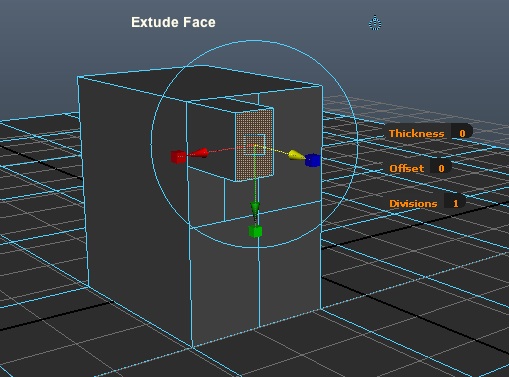Click the blue Z-axis scale cube handle

tap(313, 160)
